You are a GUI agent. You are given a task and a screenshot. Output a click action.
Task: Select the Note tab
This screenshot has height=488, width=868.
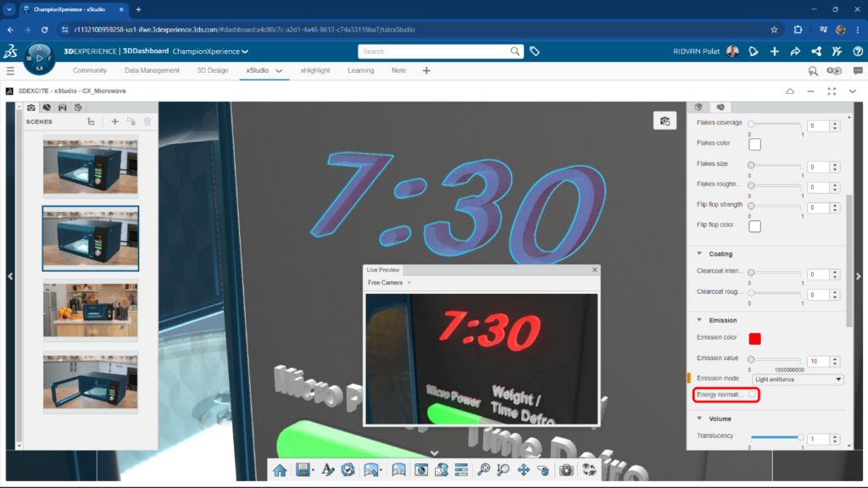coord(398,71)
